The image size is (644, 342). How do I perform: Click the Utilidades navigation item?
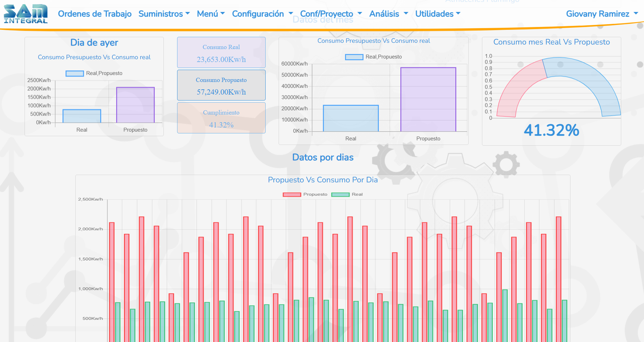438,14
